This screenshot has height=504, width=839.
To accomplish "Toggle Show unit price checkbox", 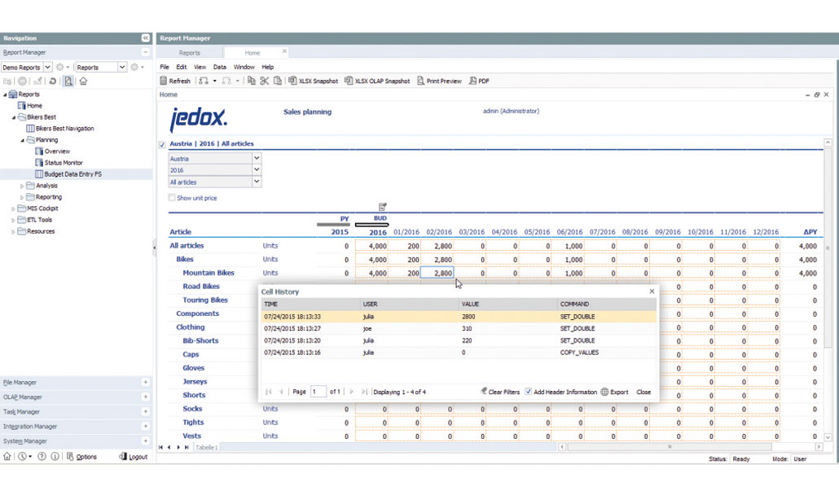I will [x=172, y=198].
